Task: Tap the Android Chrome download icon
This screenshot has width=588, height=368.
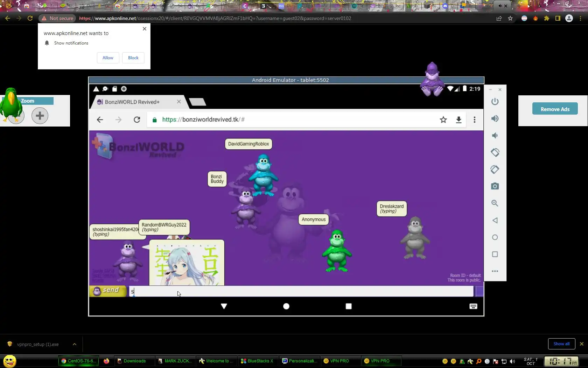Action: [458, 120]
